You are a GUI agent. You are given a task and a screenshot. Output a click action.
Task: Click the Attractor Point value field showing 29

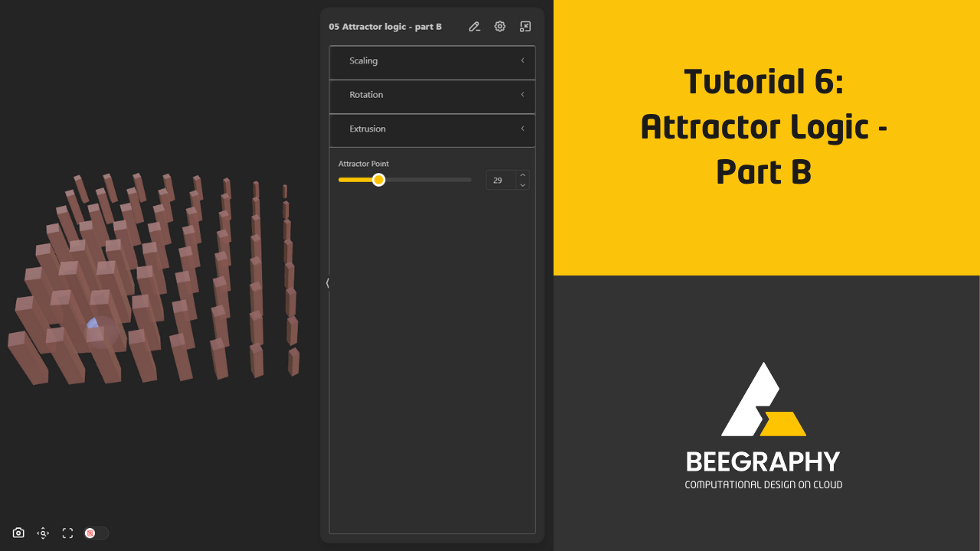(499, 179)
